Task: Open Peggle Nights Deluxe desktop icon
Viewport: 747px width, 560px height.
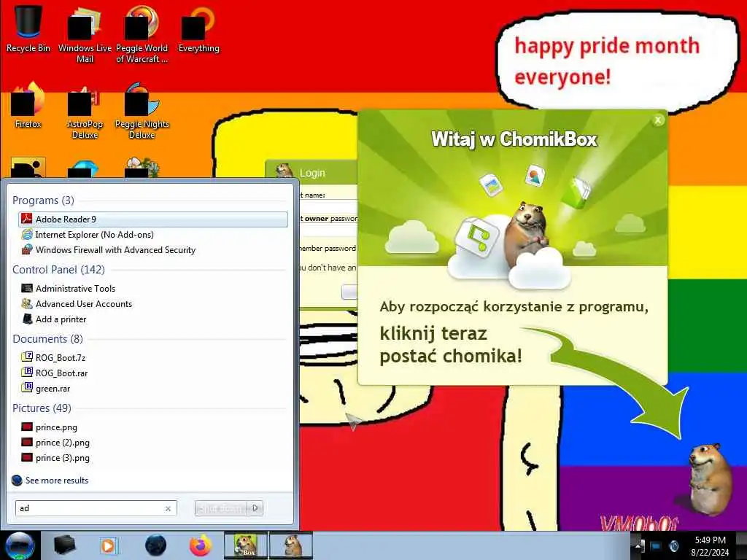Action: pyautogui.click(x=142, y=111)
